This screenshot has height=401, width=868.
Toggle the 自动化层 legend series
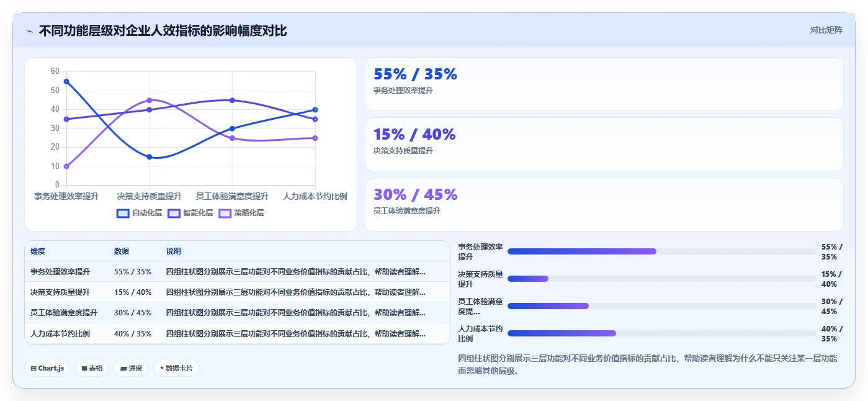(140, 213)
